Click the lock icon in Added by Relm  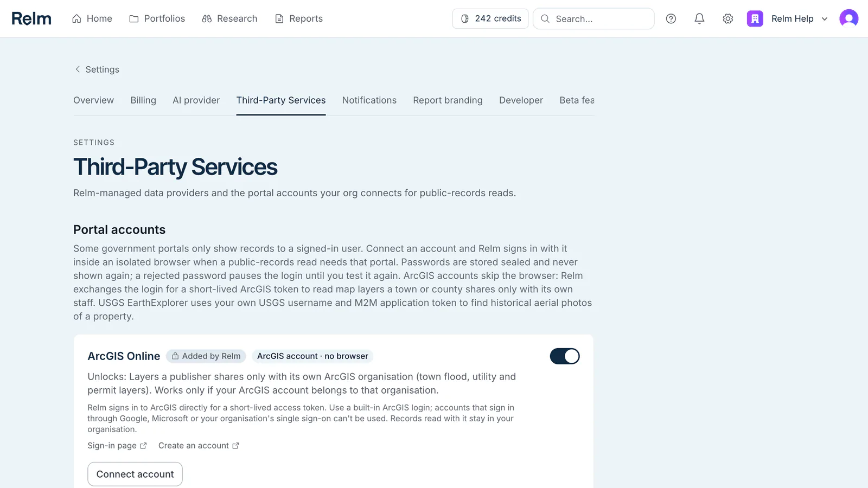click(x=175, y=356)
